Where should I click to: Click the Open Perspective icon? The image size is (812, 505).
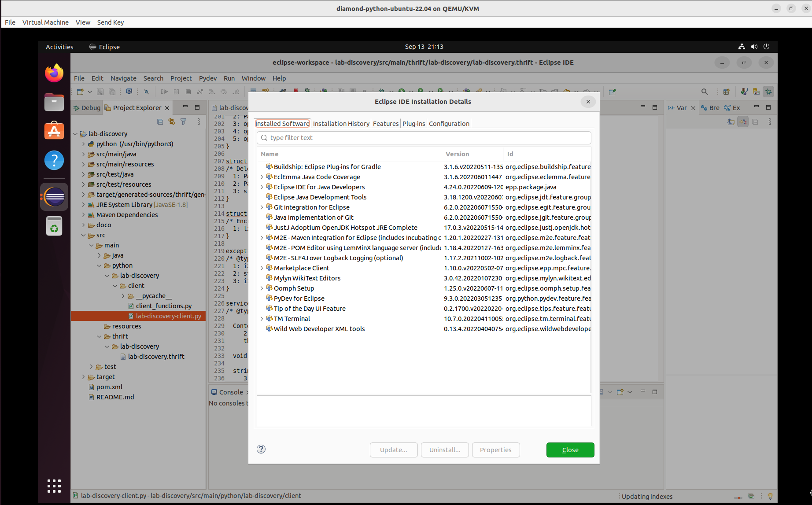tap(727, 92)
